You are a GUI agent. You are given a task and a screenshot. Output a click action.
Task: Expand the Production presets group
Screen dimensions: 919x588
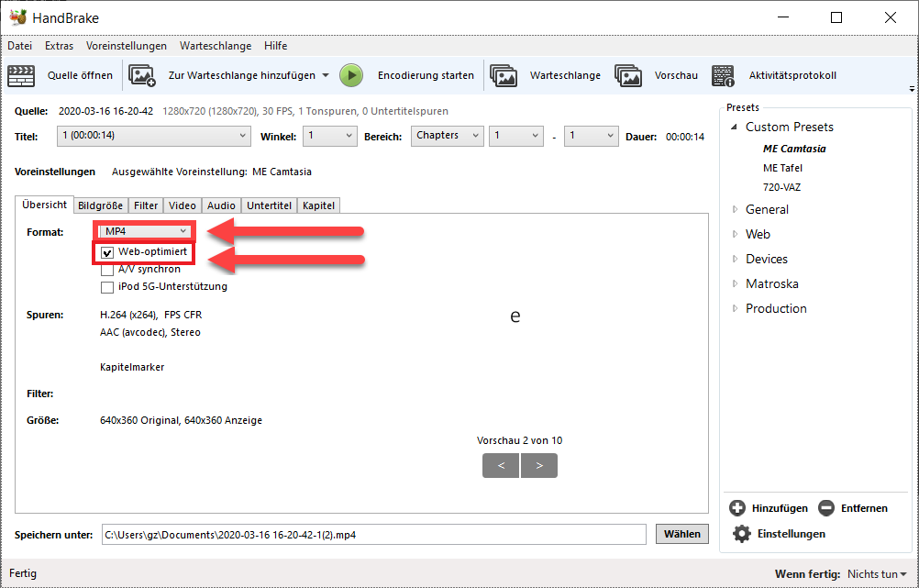click(x=735, y=308)
